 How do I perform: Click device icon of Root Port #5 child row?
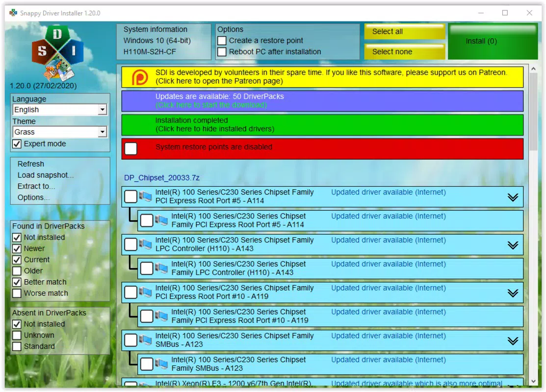161,220
